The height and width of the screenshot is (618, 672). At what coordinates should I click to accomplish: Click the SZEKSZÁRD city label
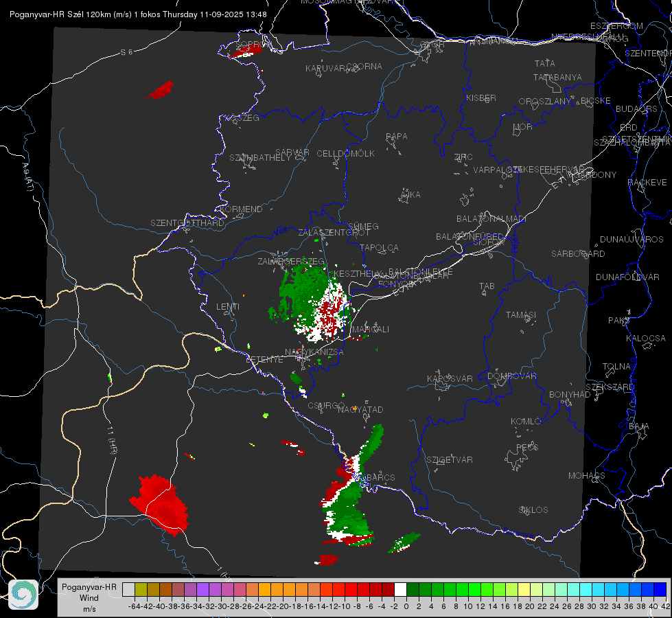tap(609, 387)
